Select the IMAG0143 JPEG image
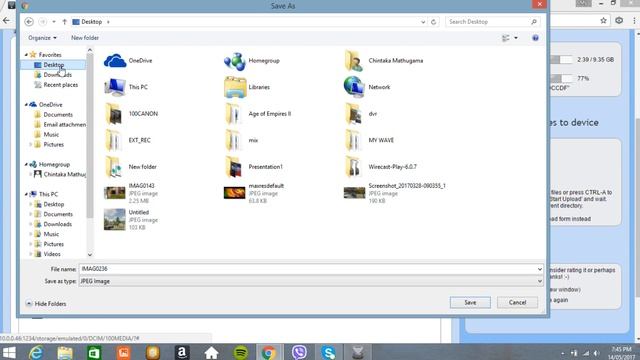 (x=131, y=193)
